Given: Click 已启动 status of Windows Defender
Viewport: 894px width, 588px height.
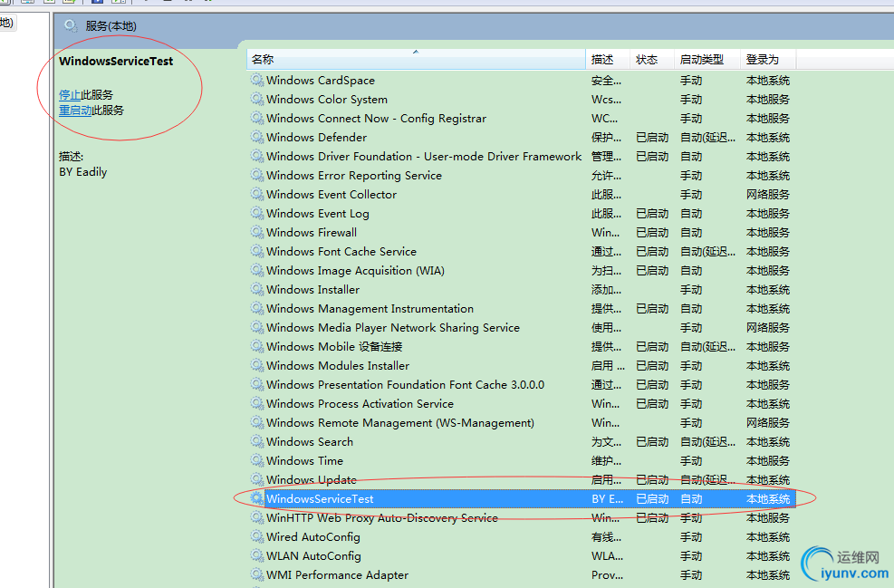Looking at the screenshot, I should click(x=651, y=138).
